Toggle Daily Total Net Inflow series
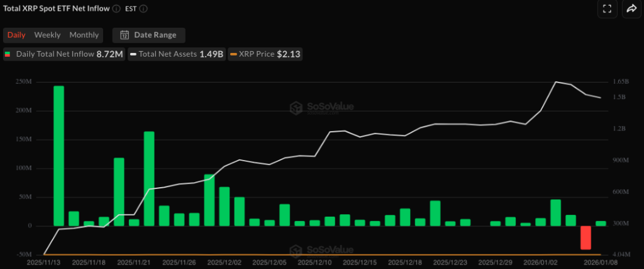Viewport: 644px width, 269px height. (x=64, y=54)
